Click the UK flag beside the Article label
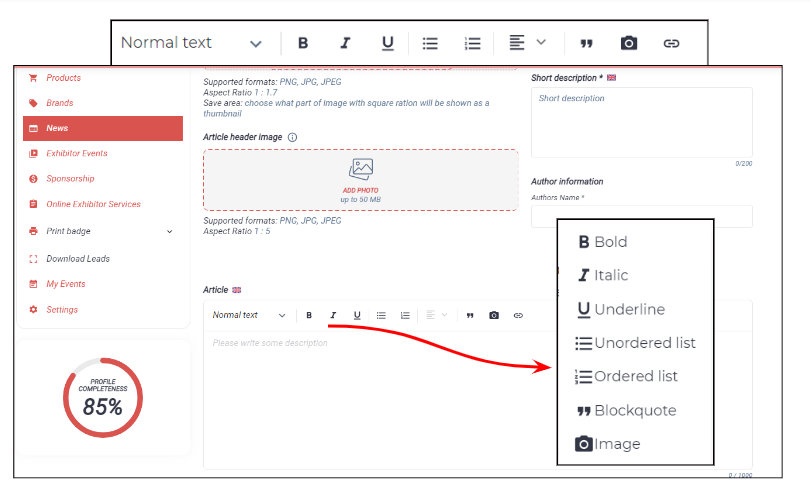 (236, 290)
